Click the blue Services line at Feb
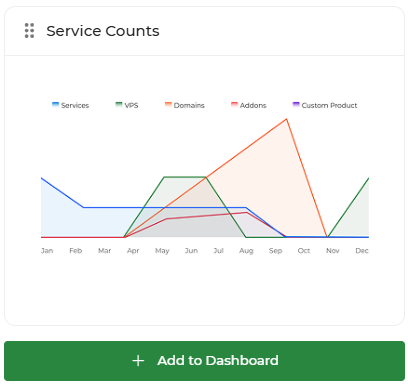This screenshot has height=385, width=408. tap(83, 208)
